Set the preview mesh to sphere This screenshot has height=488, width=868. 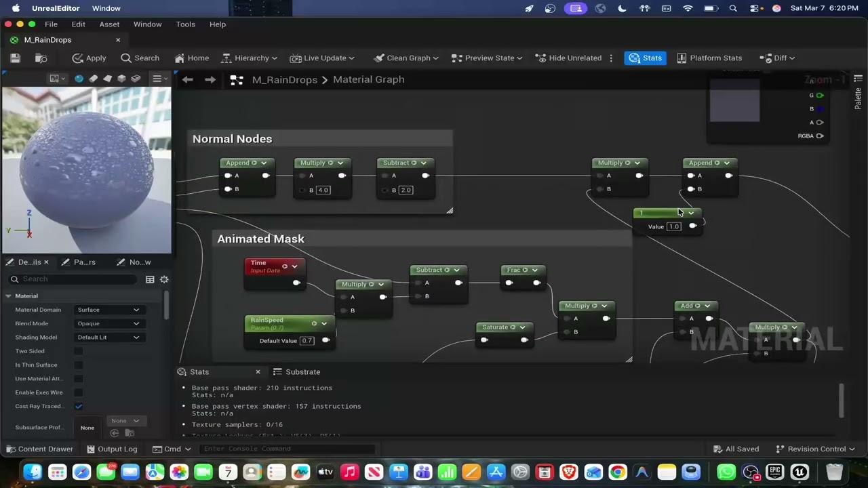coord(79,79)
